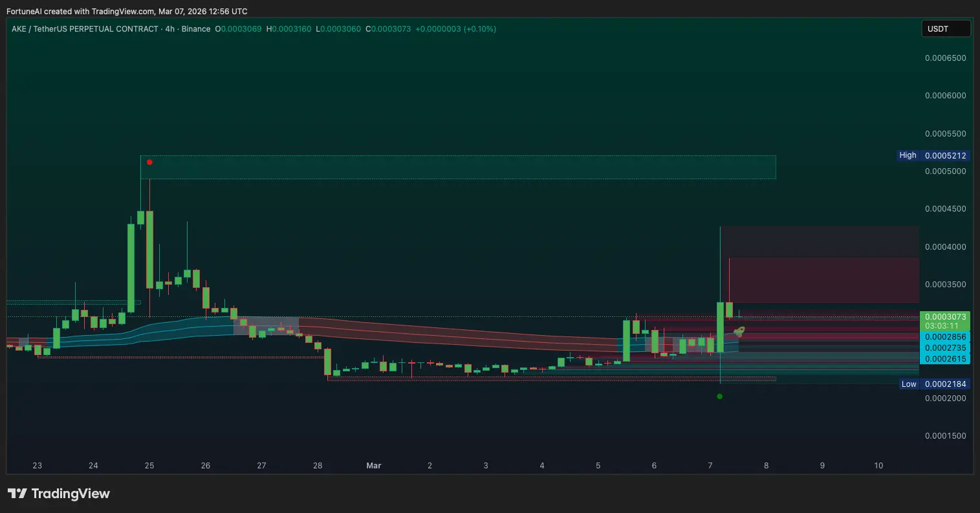Click the 0.0002735 price label
This screenshot has height=513, width=980.
point(945,348)
